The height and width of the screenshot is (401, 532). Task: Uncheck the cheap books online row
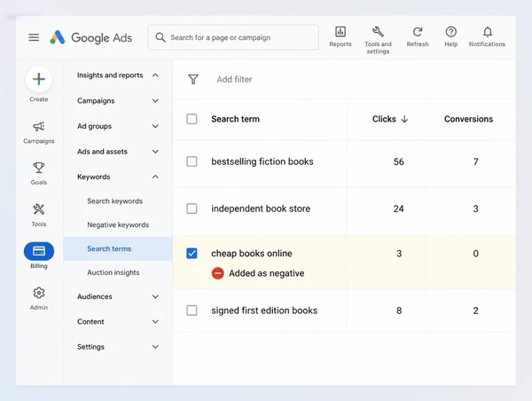tap(192, 253)
